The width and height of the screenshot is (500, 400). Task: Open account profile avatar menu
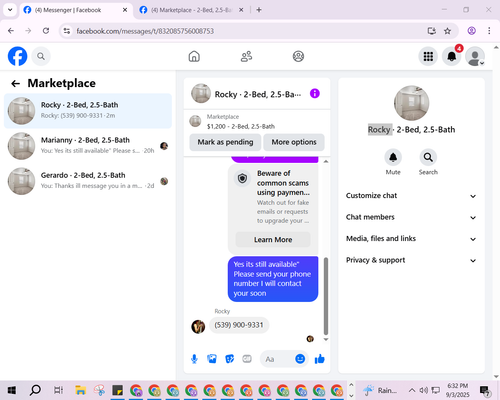coord(475,56)
